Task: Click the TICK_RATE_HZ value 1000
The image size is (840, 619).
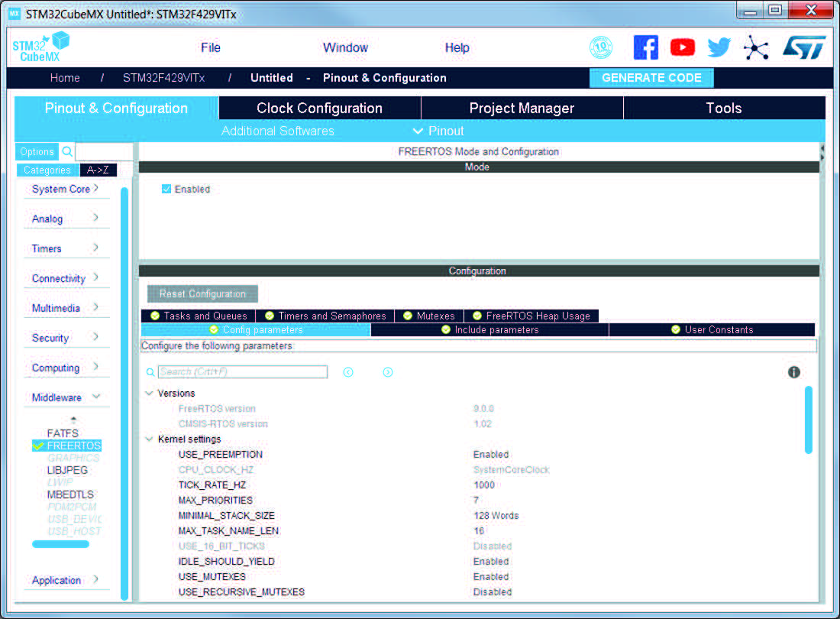Action: coord(483,485)
